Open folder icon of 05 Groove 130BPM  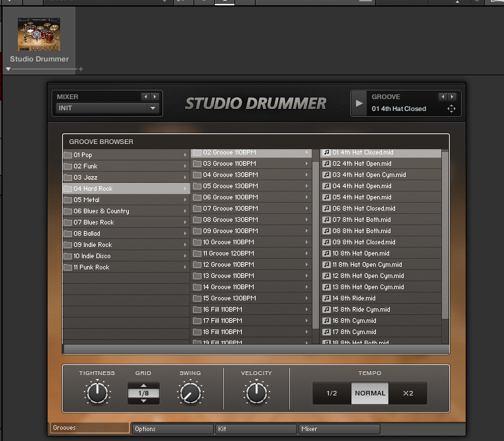tap(197, 186)
